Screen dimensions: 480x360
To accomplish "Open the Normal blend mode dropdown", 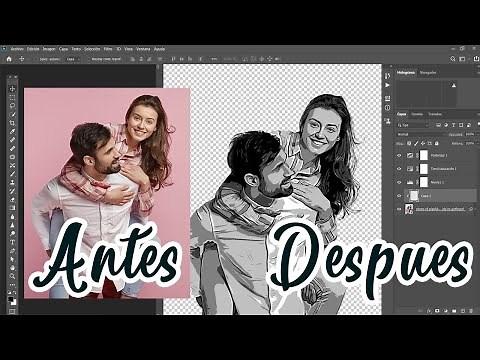I will (x=421, y=134).
